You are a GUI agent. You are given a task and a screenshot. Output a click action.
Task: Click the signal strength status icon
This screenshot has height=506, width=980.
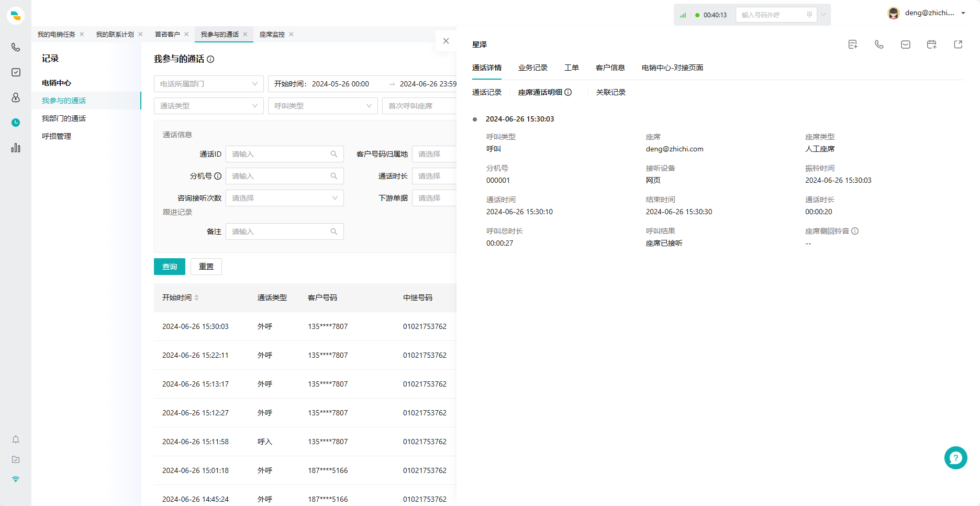pos(683,15)
